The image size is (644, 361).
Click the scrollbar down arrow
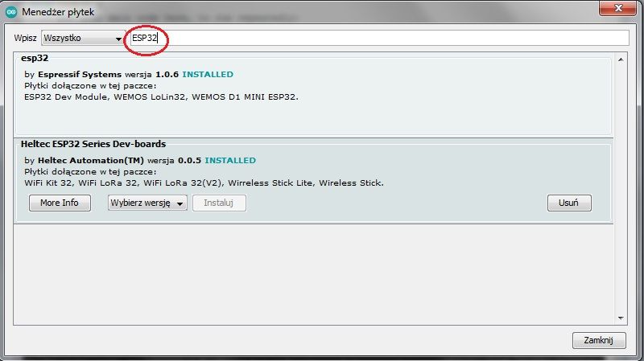point(621,318)
